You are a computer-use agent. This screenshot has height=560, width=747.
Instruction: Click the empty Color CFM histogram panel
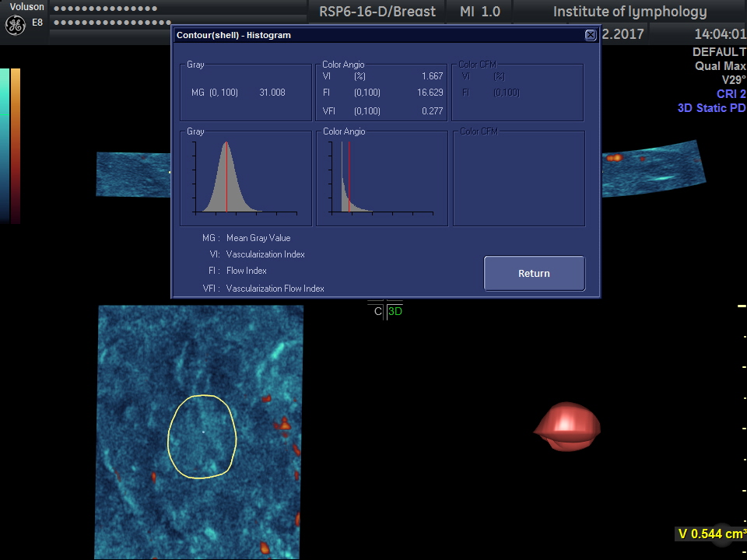(x=518, y=178)
